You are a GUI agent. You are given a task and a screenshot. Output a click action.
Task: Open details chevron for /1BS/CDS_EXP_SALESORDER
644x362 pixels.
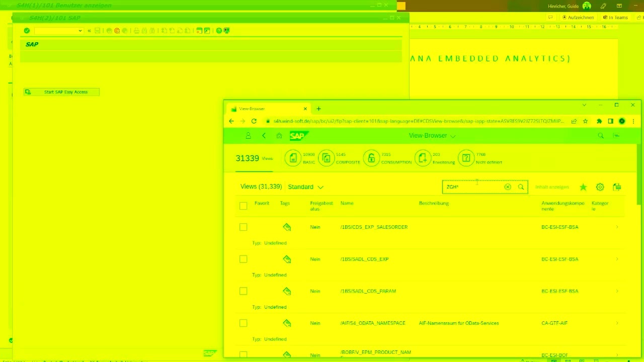point(617,227)
